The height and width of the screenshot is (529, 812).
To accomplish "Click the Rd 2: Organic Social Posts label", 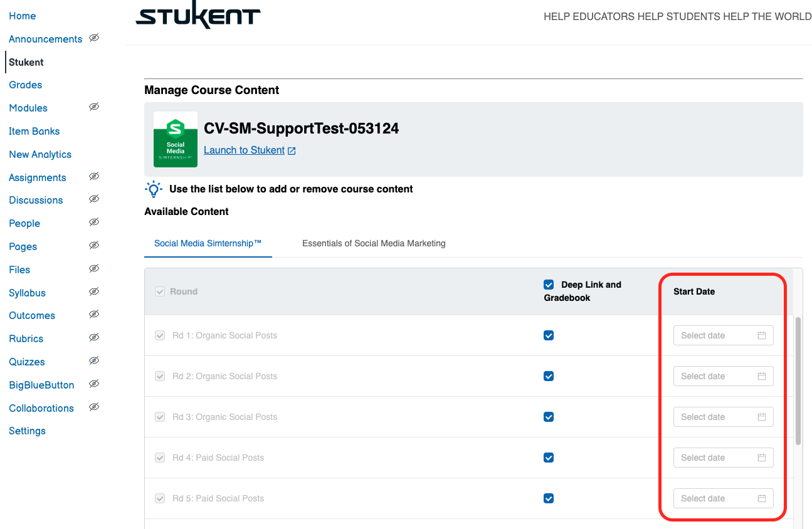I will click(x=224, y=376).
